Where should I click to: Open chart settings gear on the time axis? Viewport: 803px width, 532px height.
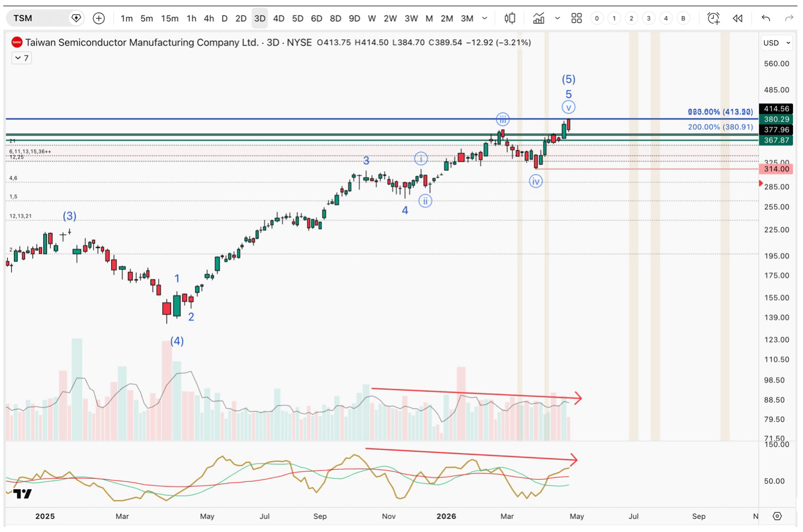click(x=777, y=516)
